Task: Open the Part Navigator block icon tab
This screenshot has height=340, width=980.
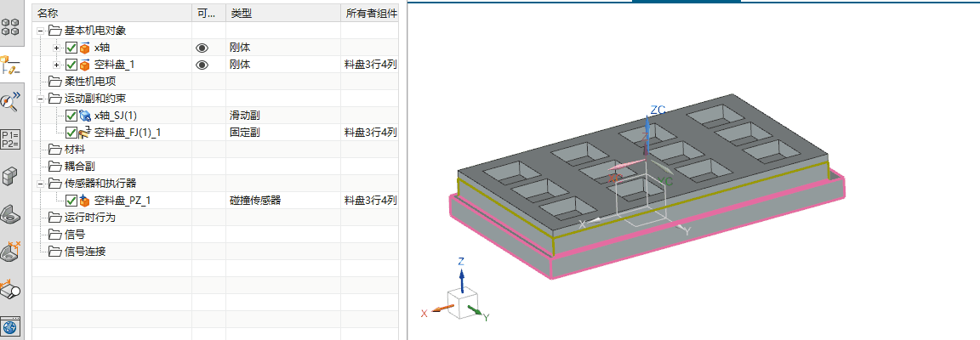Action: [10, 177]
